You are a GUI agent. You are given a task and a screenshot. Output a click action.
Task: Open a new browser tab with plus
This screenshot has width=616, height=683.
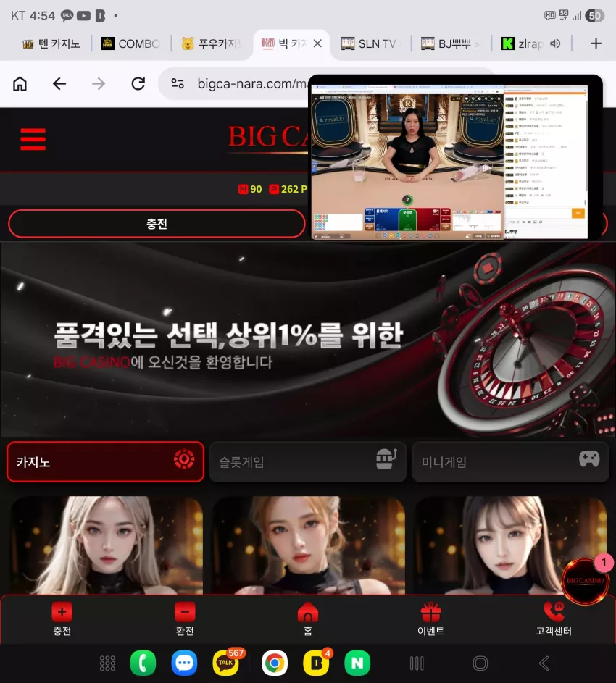[596, 43]
